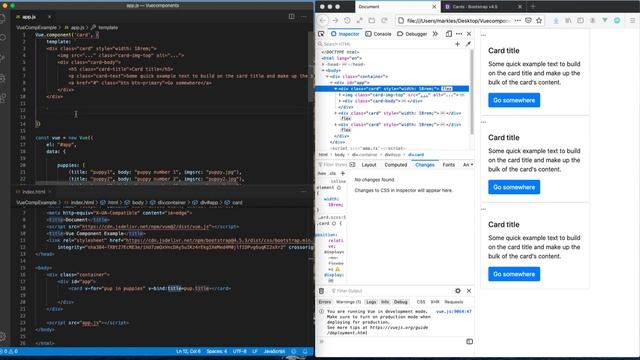Open the Layout sidebar tab

[x=369, y=164]
